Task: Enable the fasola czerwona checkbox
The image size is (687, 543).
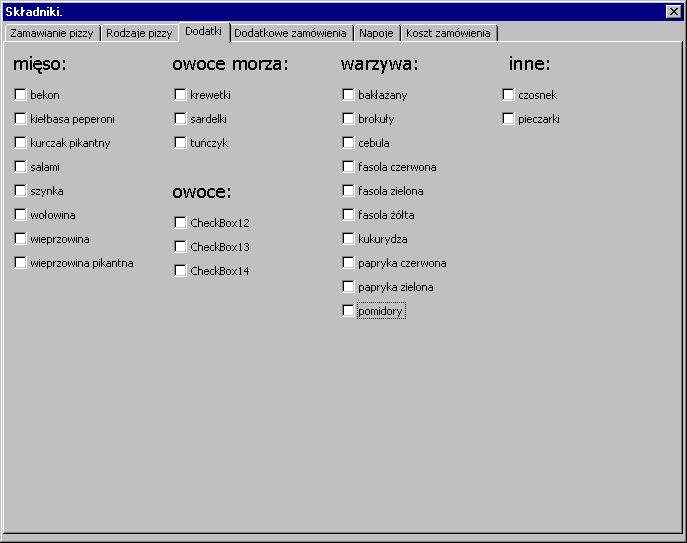Action: [349, 167]
